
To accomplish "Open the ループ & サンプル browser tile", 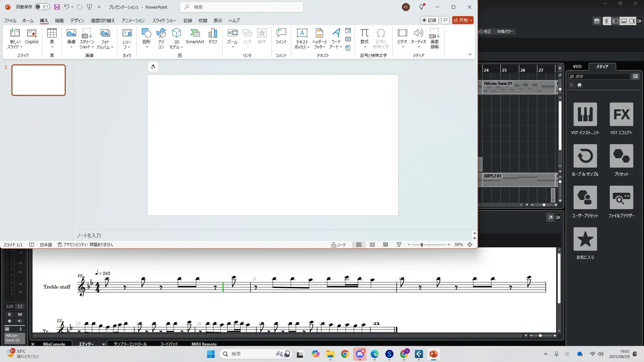I will [x=585, y=156].
